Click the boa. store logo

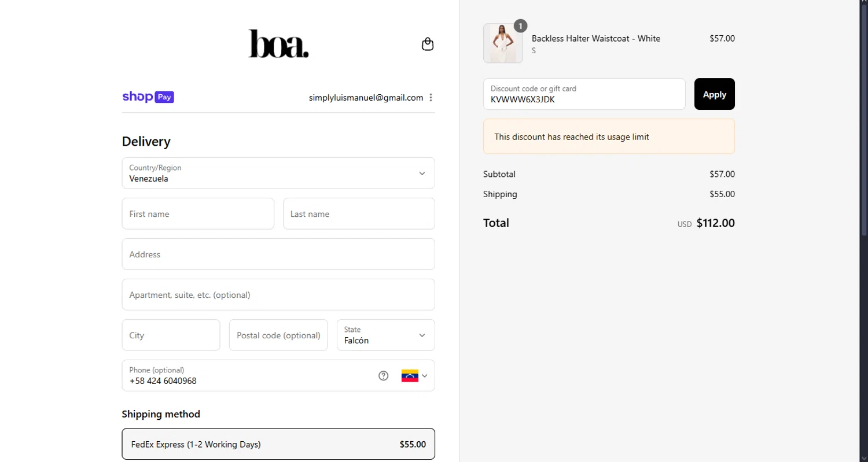(278, 44)
